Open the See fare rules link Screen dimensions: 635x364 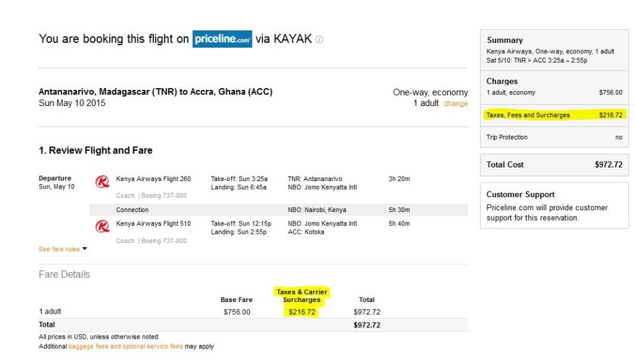click(x=59, y=249)
